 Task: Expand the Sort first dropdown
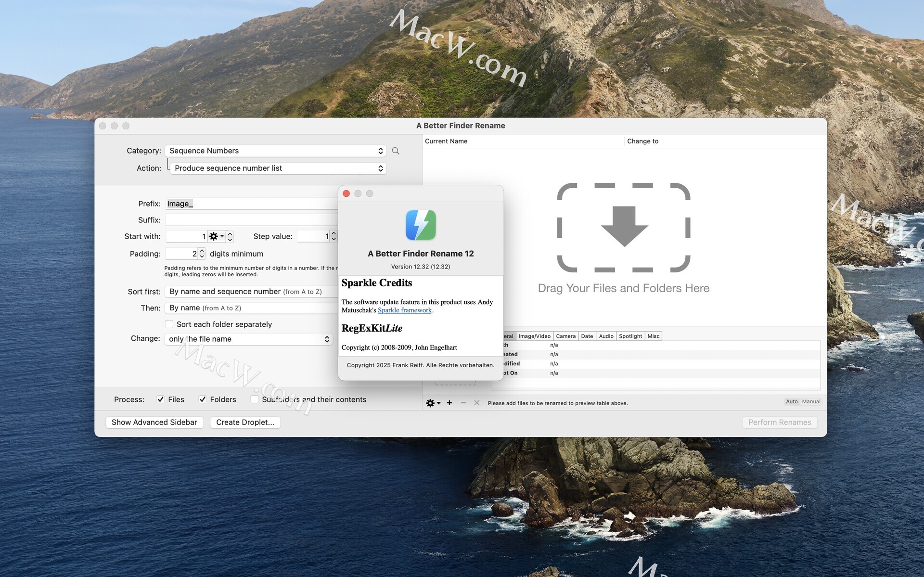click(251, 292)
